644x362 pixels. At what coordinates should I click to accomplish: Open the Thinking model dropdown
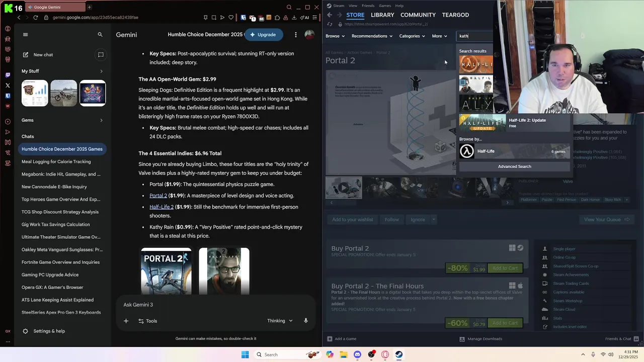tap(280, 321)
